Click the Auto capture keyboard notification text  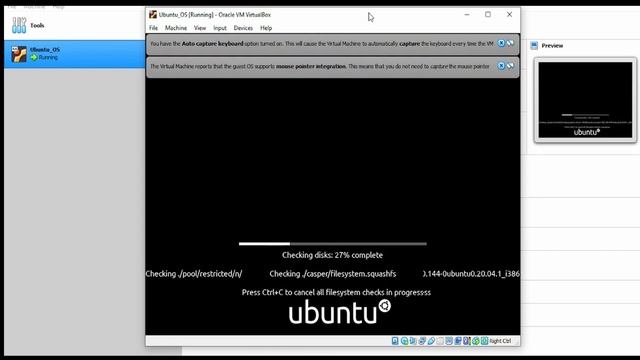pyautogui.click(x=322, y=43)
